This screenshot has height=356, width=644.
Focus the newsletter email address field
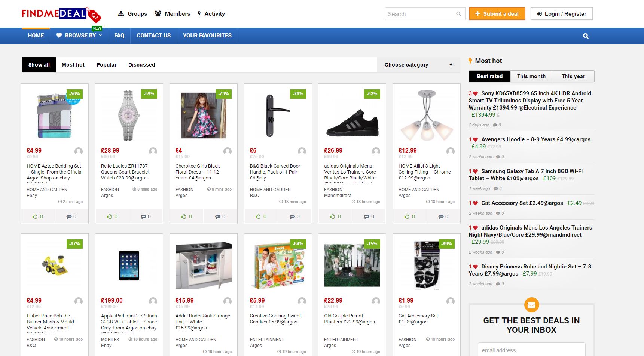pos(531,350)
